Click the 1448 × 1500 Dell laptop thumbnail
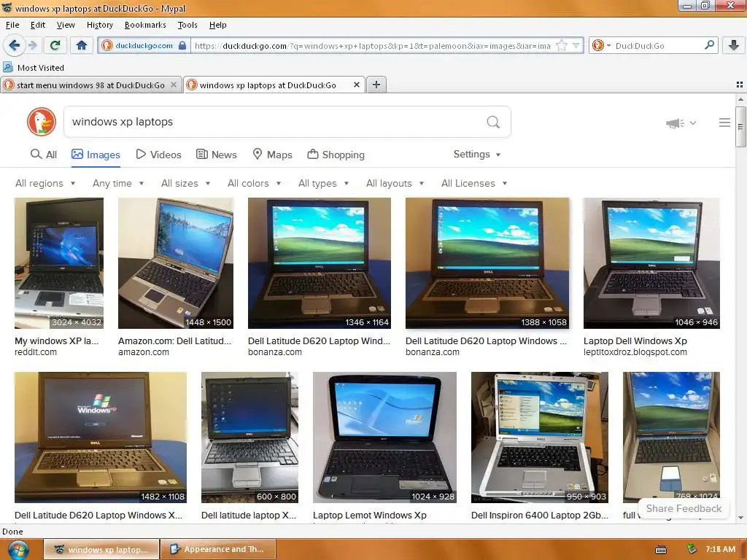Screen dimensions: 747x560 click(x=176, y=262)
